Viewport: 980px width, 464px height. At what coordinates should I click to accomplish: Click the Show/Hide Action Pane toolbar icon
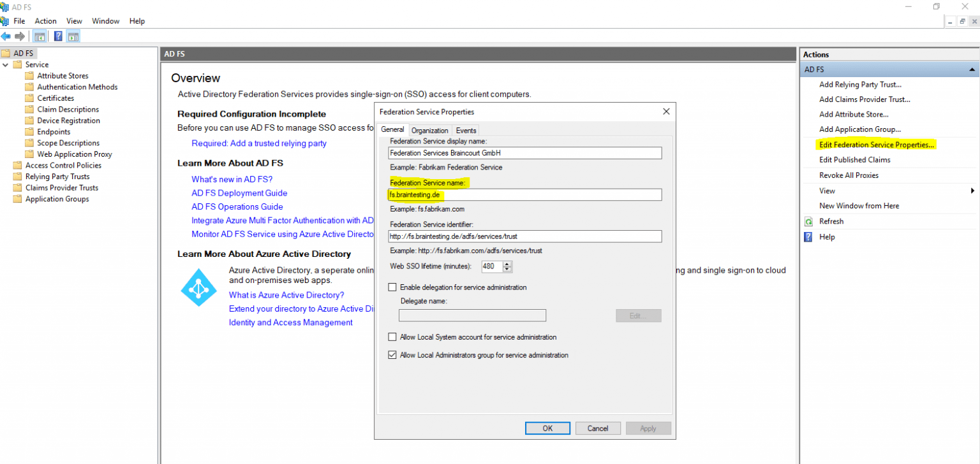click(x=73, y=36)
